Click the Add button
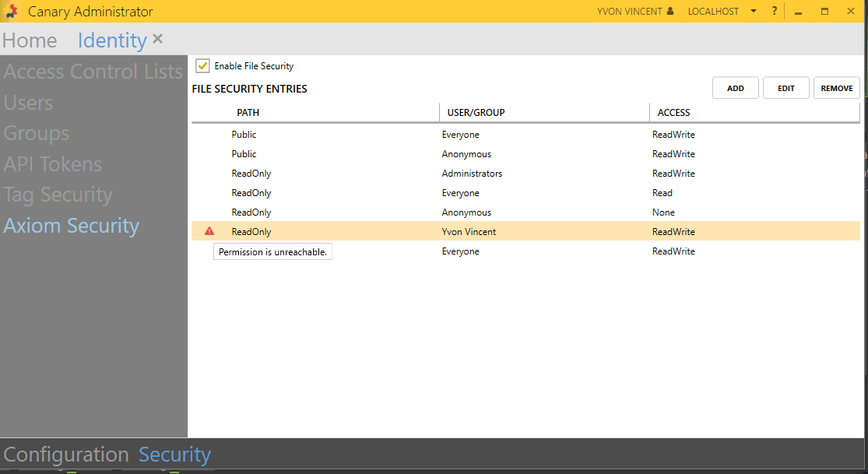 [x=736, y=88]
